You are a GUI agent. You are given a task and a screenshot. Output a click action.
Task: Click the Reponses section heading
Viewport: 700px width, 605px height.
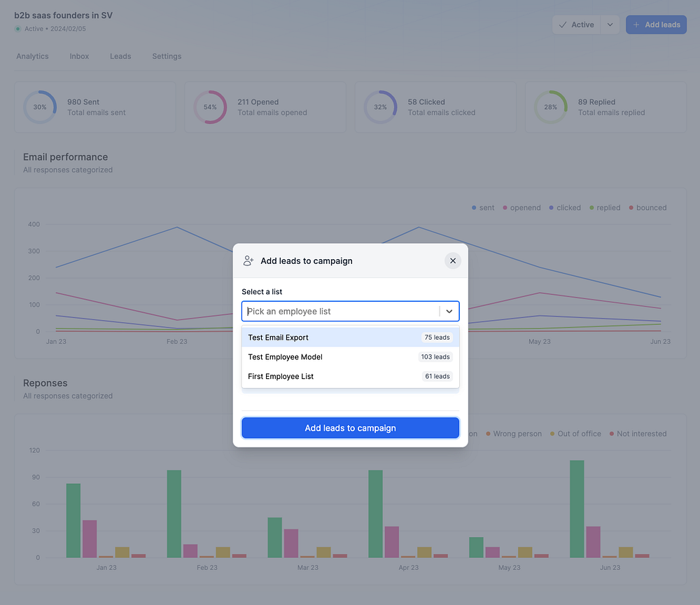click(45, 383)
